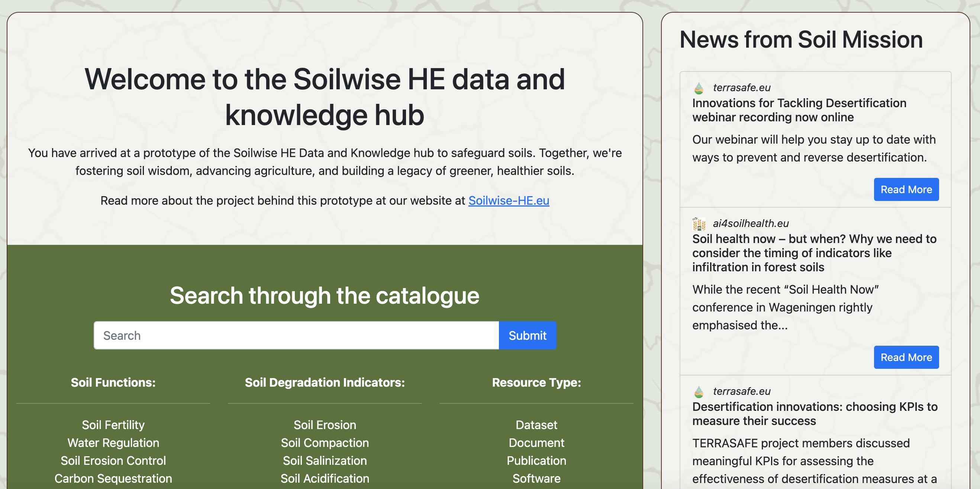Select Soil Erosion Control filter
980x489 pixels.
[x=113, y=460]
